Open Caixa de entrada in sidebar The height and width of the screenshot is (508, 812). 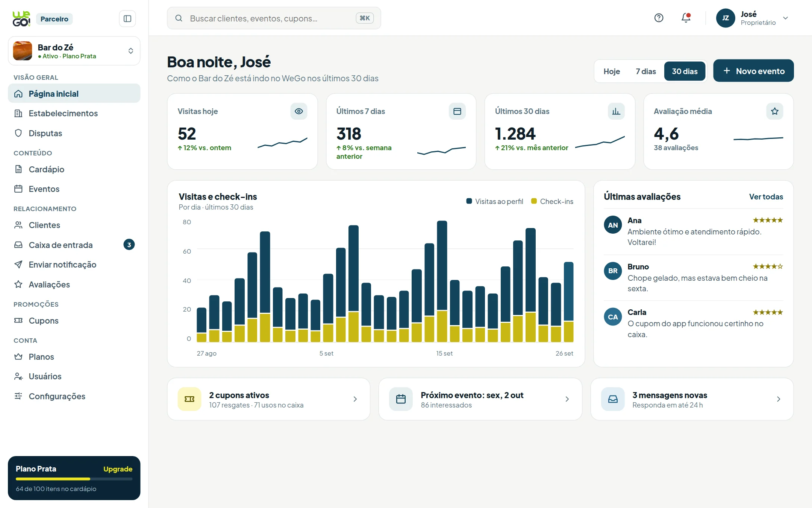click(x=74, y=245)
